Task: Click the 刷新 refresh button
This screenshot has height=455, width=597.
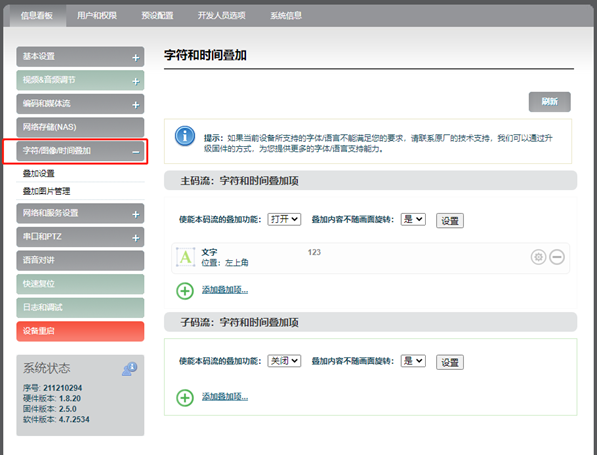Action: coord(549,102)
